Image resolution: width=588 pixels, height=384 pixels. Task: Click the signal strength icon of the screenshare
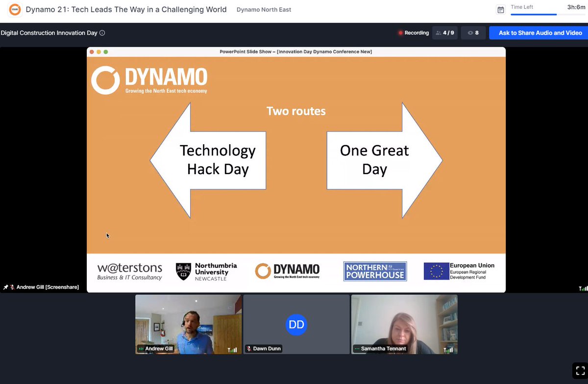[x=583, y=288]
